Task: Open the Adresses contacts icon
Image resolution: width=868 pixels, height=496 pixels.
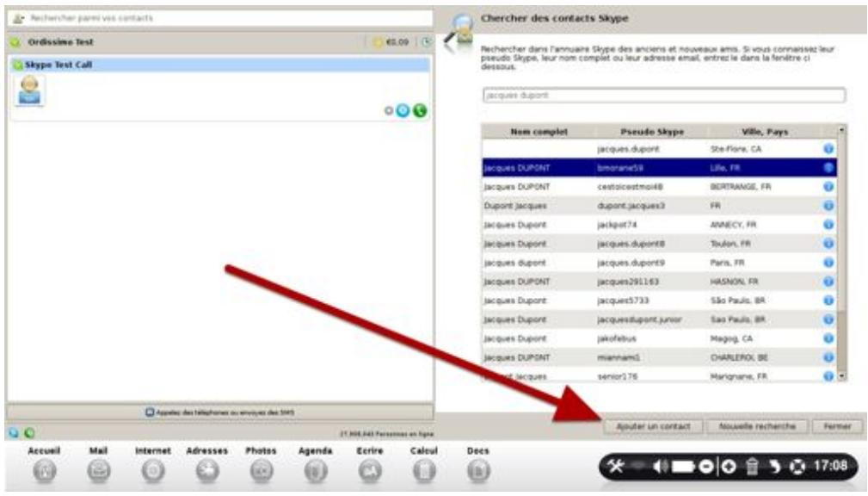Action: click(207, 471)
